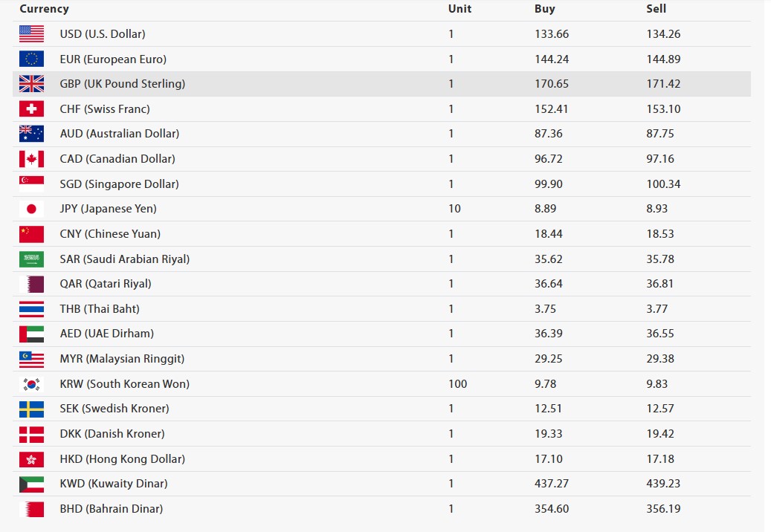Click the THB (Thai Baht) label
The height and width of the screenshot is (532, 771).
pyautogui.click(x=100, y=309)
